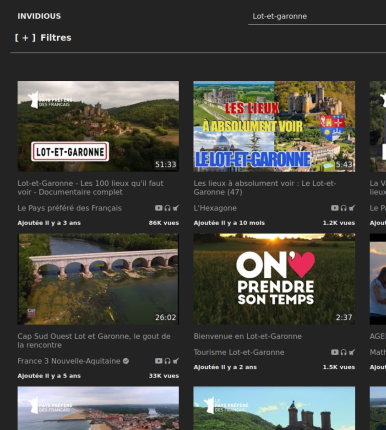Watch L'Hexagone video on YouTube icon

coord(334,208)
